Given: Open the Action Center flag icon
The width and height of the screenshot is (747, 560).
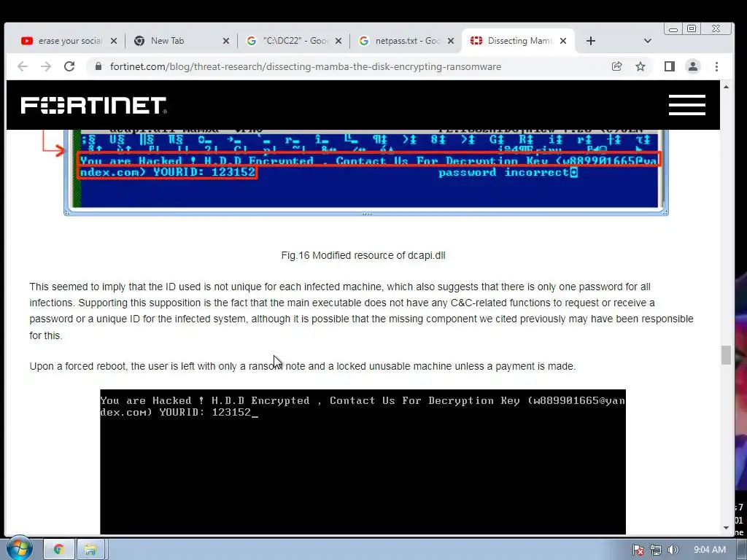Looking at the screenshot, I should click(x=638, y=550).
